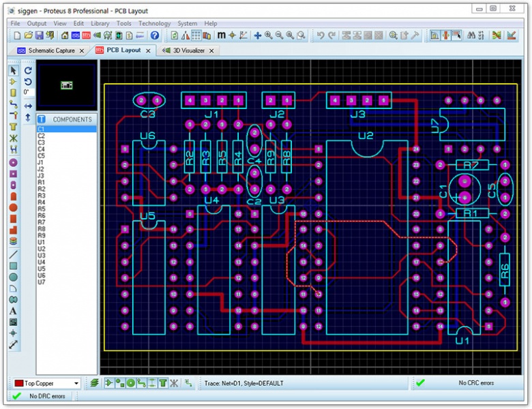Click the COMPONENTS mode toggle 'T' button

[42, 119]
